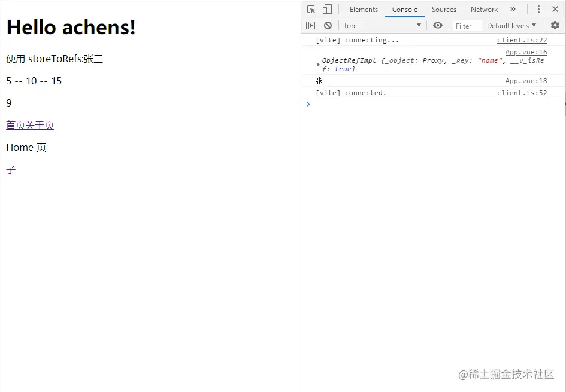Click the [vite] connecting... log message
The width and height of the screenshot is (566, 392).
358,40
